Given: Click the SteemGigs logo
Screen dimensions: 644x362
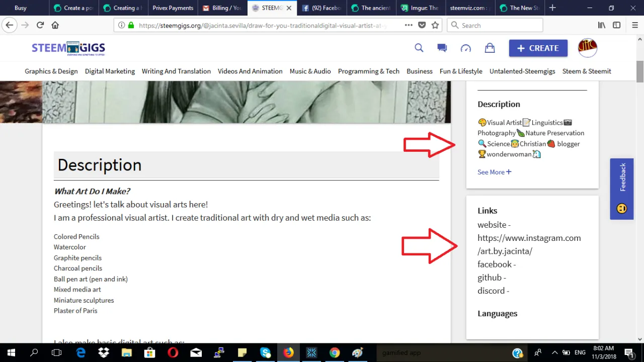Looking at the screenshot, I should [x=68, y=48].
